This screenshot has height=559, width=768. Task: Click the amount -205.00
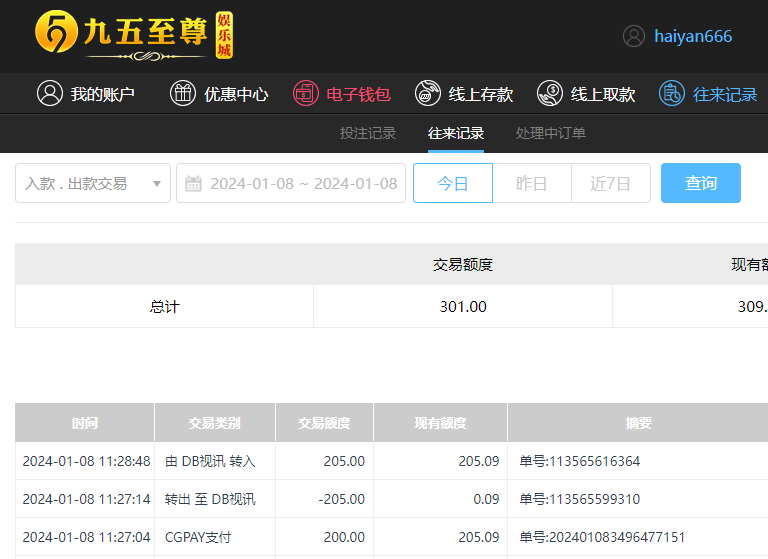[341, 499]
